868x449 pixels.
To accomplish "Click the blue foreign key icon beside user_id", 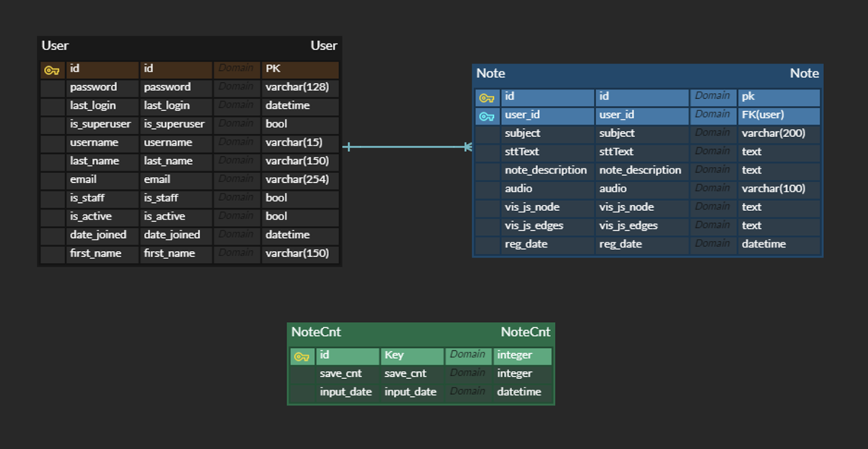I will pos(487,117).
